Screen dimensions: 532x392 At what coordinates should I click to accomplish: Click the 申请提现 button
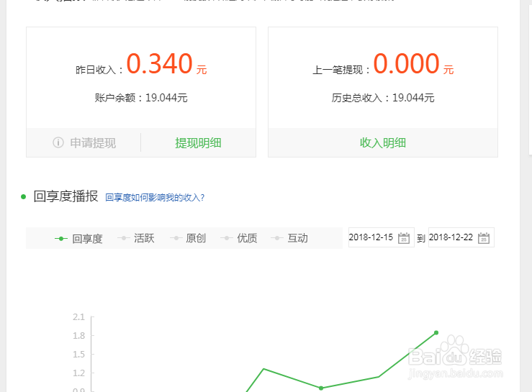[93, 142]
